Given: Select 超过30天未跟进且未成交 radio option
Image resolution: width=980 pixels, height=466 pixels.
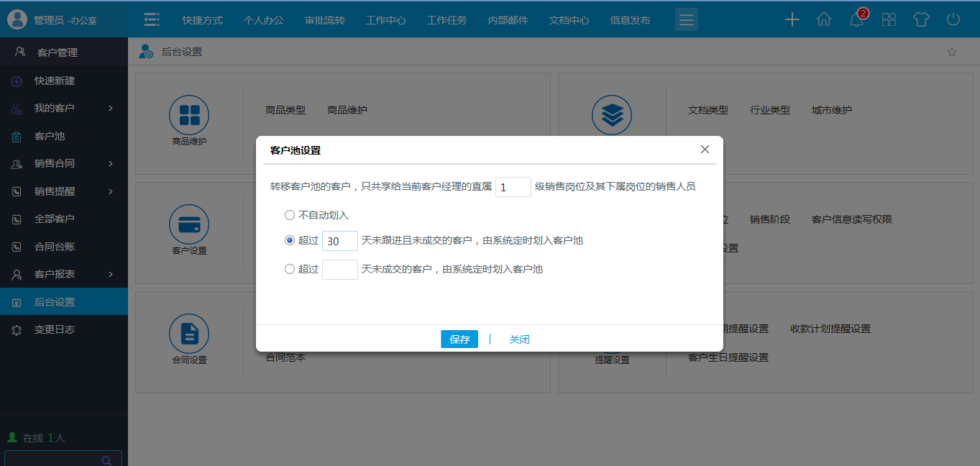Looking at the screenshot, I should point(290,240).
